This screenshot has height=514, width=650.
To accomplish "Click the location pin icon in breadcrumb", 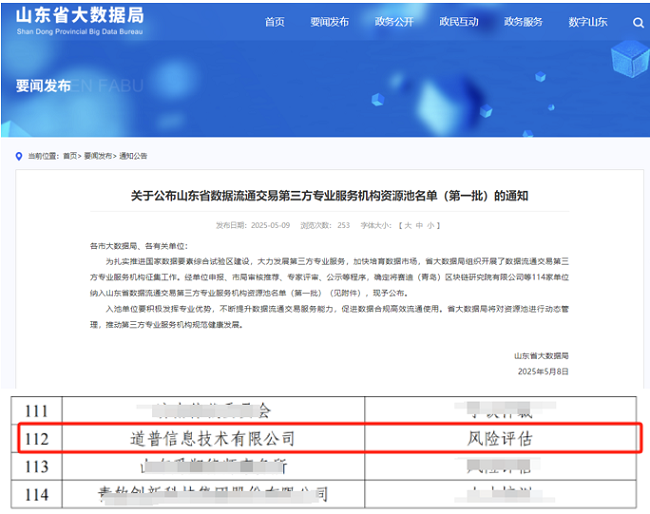I will (19, 156).
